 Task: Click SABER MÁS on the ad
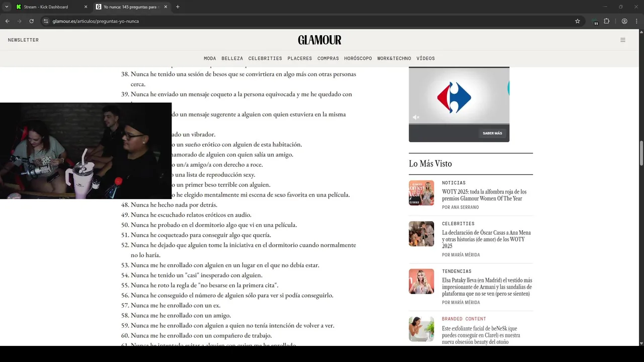pos(492,133)
